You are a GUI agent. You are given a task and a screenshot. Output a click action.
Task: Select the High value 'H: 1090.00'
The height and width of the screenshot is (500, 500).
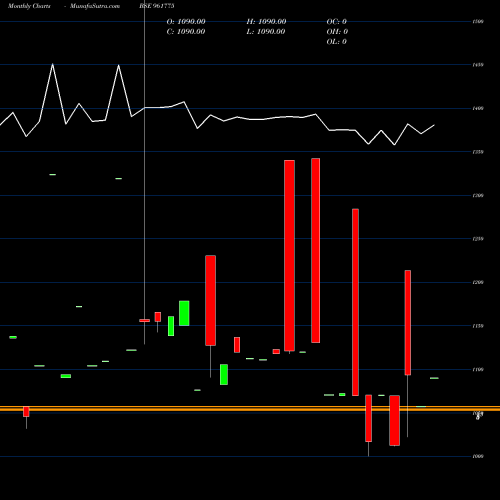pos(266,22)
